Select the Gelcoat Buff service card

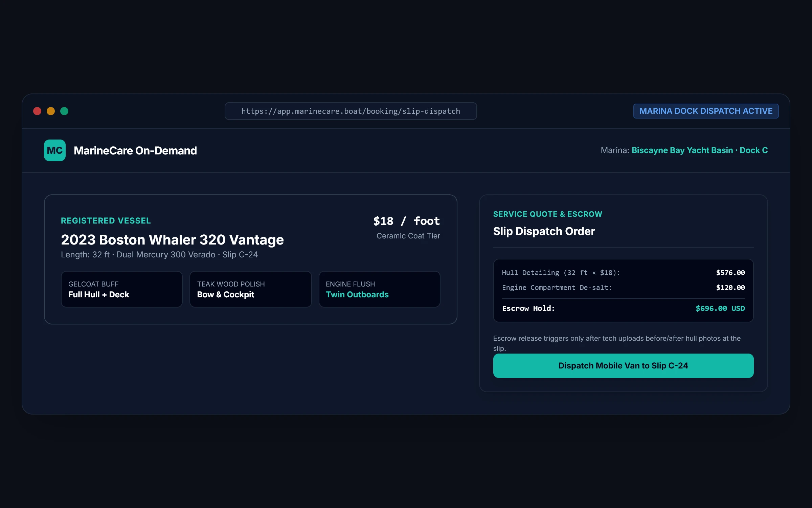tap(122, 289)
